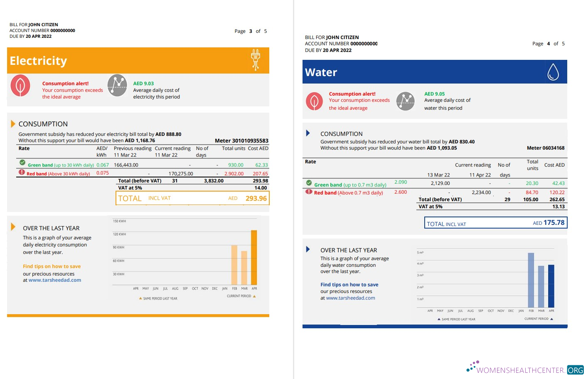The height and width of the screenshot is (379, 588).
Task: Switch to the Electricity section header
Action: pyautogui.click(x=38, y=61)
